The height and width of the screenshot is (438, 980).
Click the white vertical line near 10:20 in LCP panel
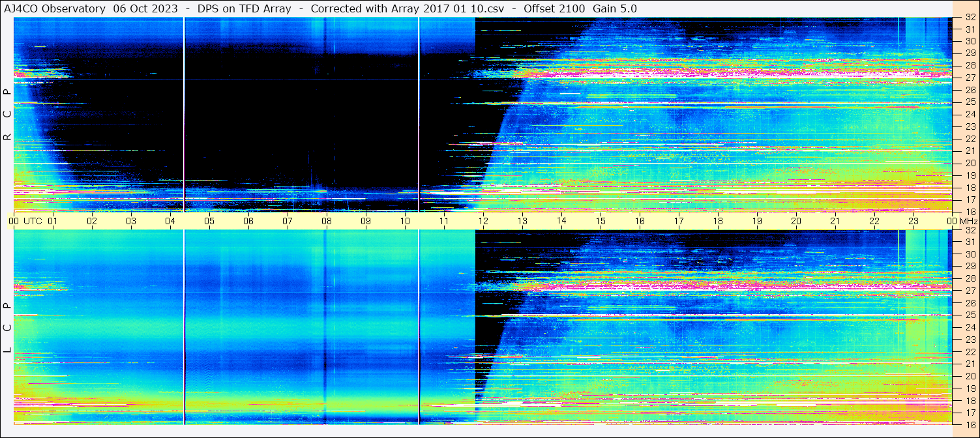click(419, 327)
